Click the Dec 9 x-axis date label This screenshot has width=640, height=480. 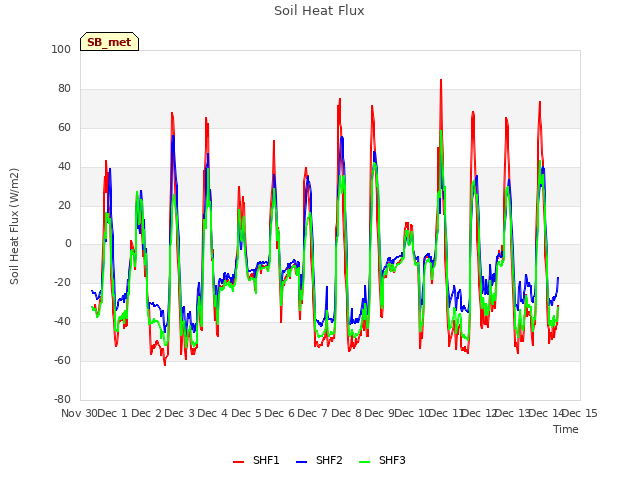[379, 413]
